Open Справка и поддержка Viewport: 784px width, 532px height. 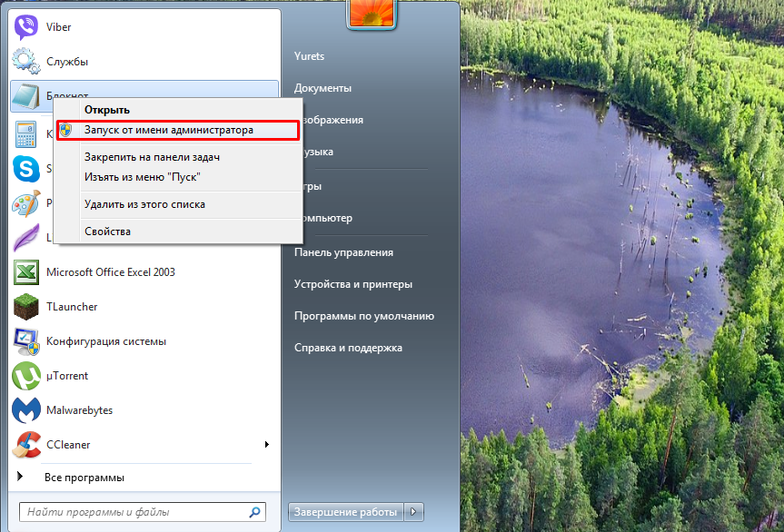tap(348, 349)
